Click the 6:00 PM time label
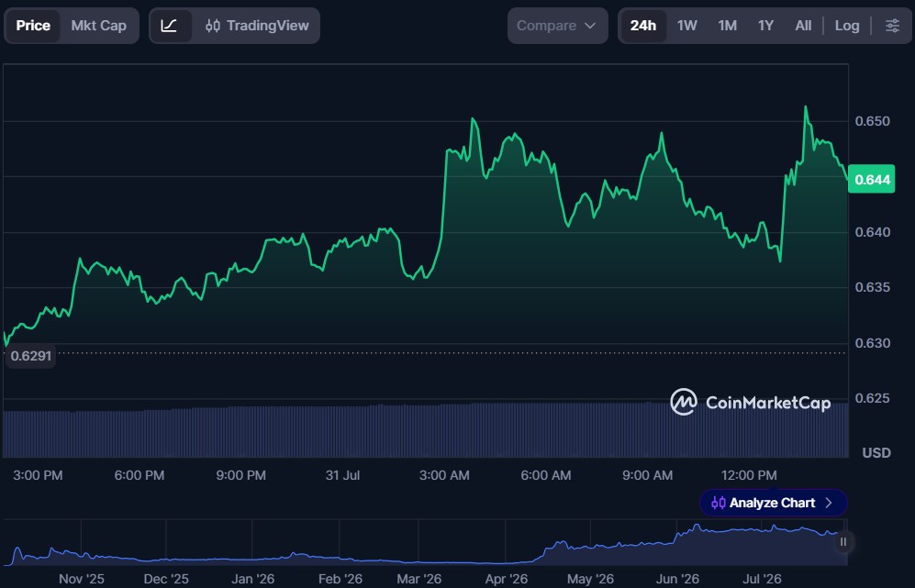The width and height of the screenshot is (915, 588). pyautogui.click(x=139, y=475)
